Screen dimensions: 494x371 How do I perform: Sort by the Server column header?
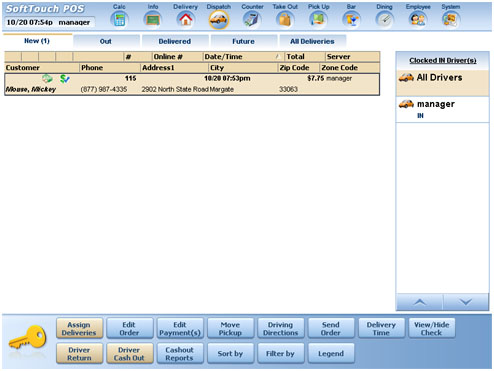[352, 57]
